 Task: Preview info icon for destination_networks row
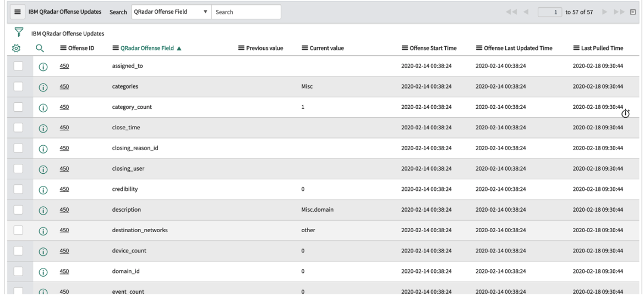(43, 231)
